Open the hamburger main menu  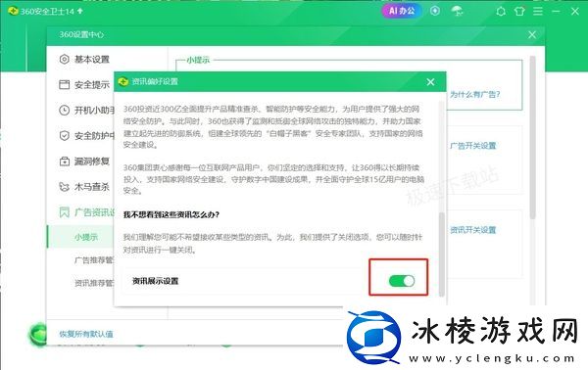coord(538,11)
